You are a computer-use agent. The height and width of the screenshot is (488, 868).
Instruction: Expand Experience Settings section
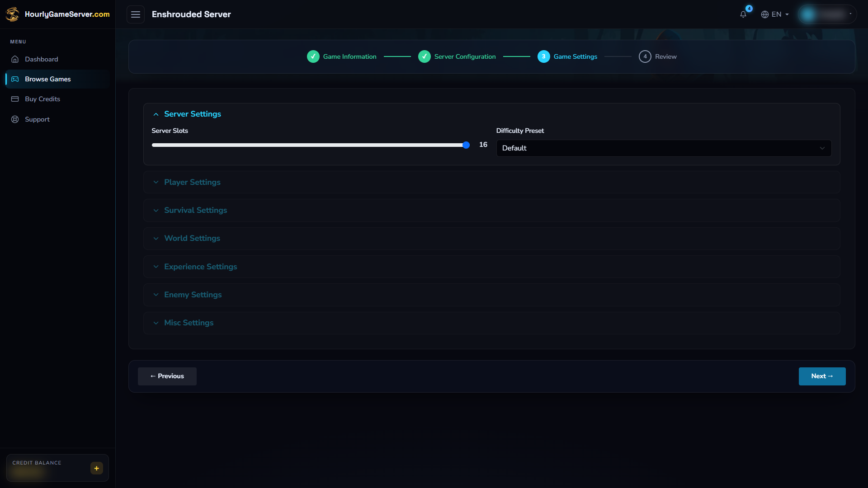click(491, 267)
